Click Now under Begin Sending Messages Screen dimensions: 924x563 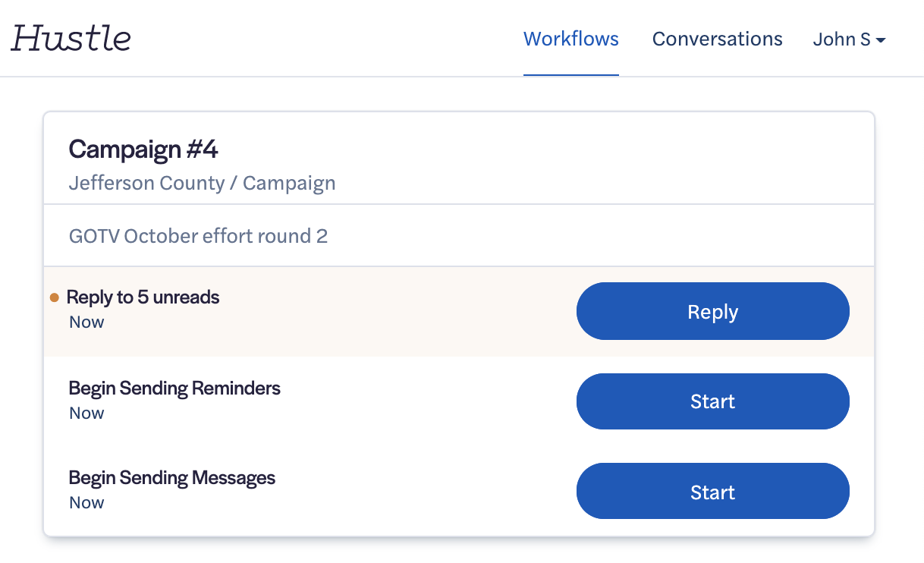[86, 502]
